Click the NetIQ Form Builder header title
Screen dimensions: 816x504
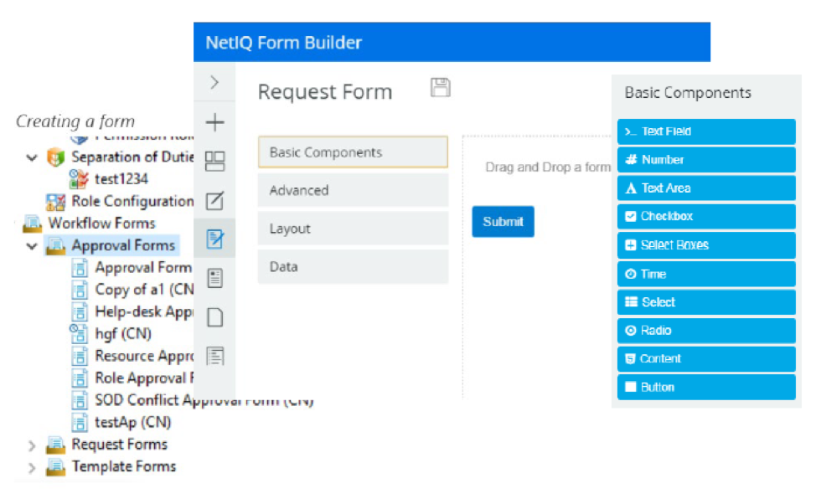[x=284, y=43]
